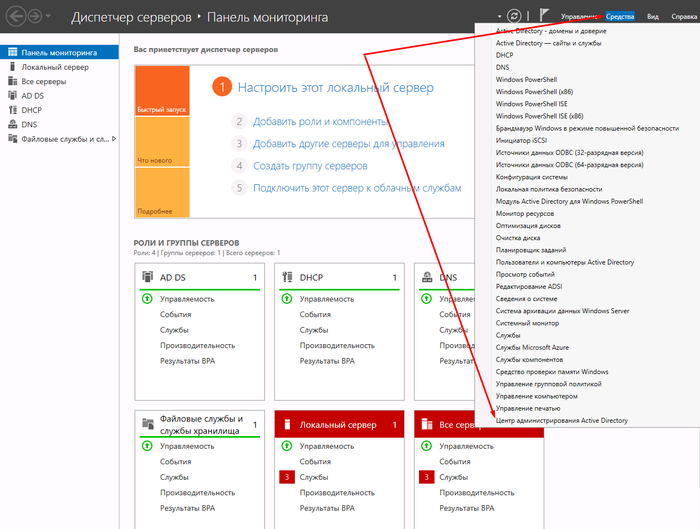Open the dropdown arrow next to the refresh icon
This screenshot has width=700, height=529.
[x=498, y=17]
